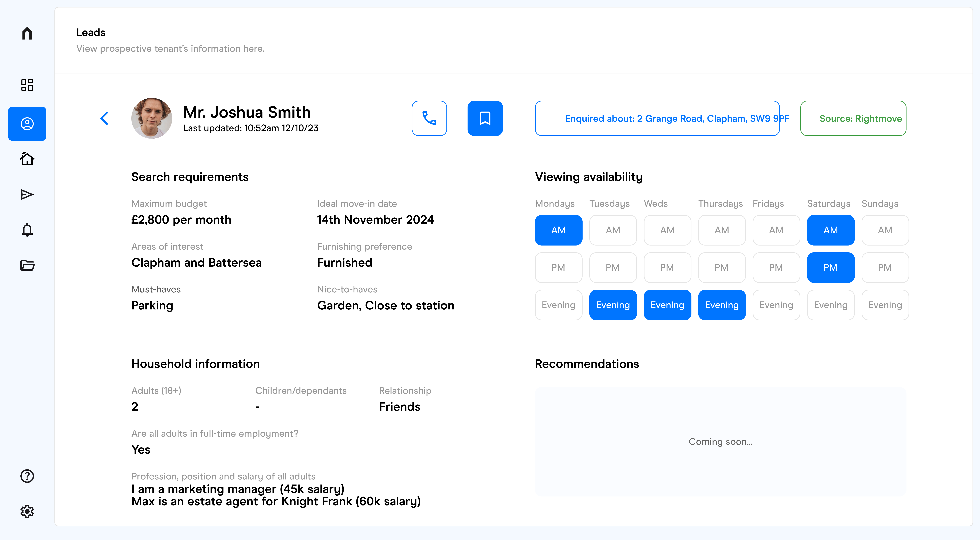Select the Leads profile icon in sidebar

(27, 124)
